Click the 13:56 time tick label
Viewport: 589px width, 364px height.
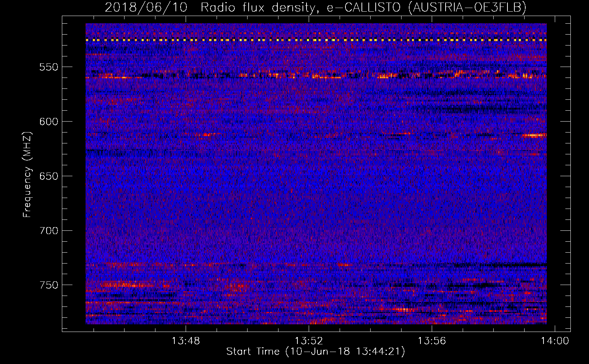point(432,341)
